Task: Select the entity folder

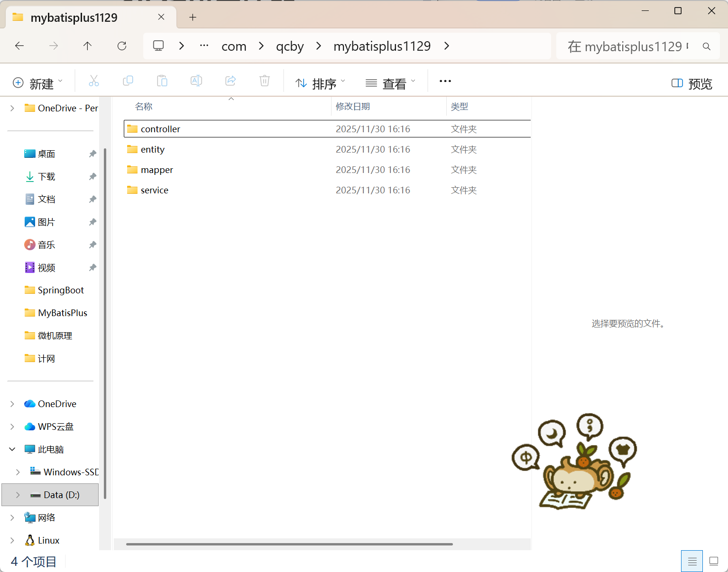Action: click(327, 149)
